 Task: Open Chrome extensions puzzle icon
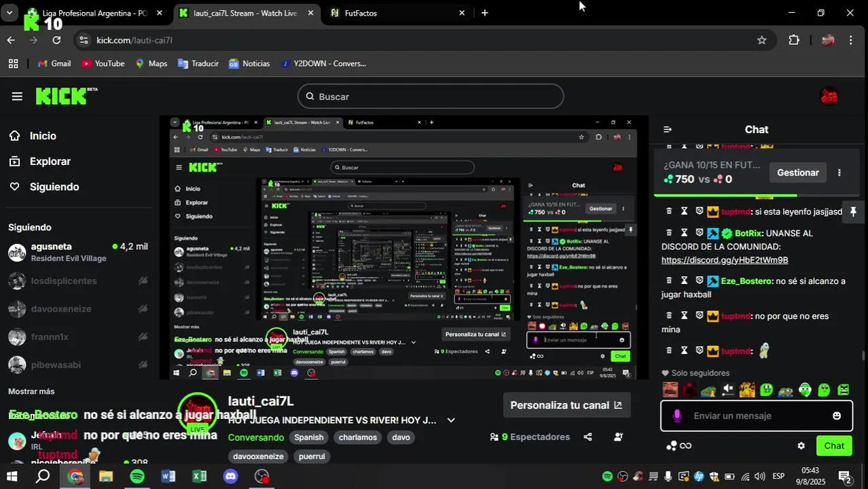pos(794,40)
